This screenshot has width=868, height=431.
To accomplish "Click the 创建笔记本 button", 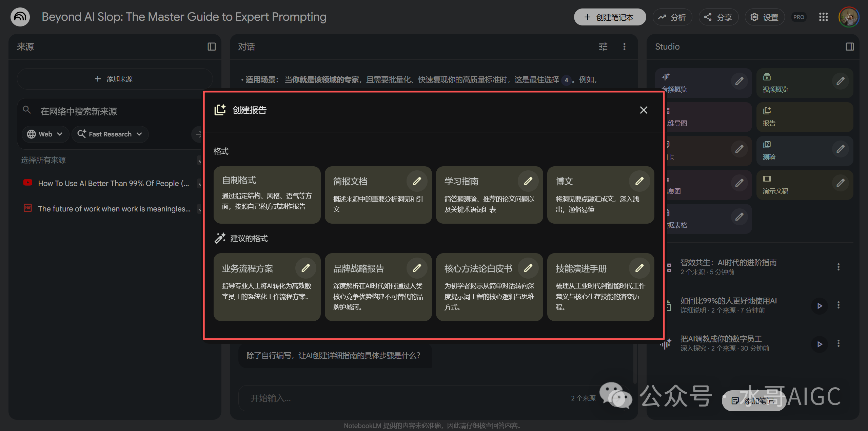I will (x=610, y=17).
